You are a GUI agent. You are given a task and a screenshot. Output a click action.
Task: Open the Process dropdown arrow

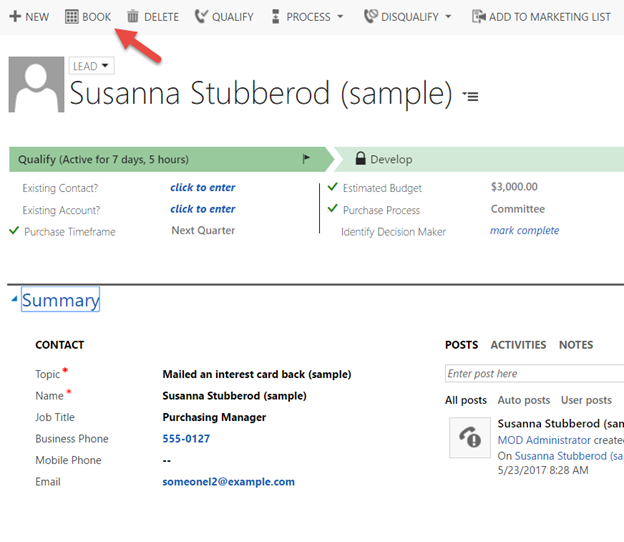pos(340,17)
